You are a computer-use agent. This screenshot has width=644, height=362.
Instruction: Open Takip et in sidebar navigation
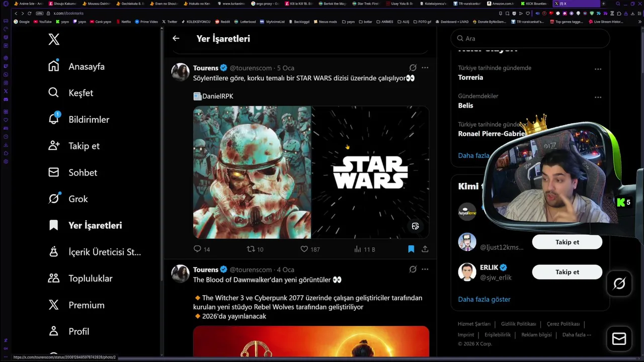[73, 146]
